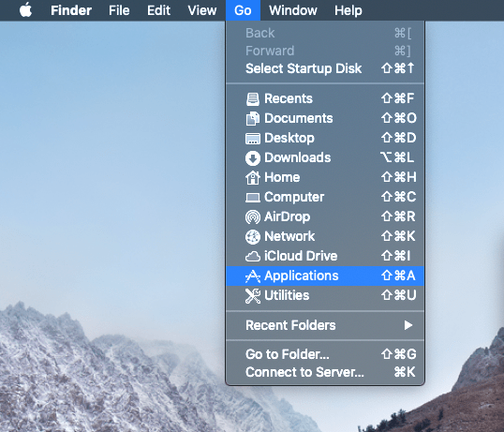Image resolution: width=504 pixels, height=432 pixels.
Task: Go to Recents
Action: point(325,98)
